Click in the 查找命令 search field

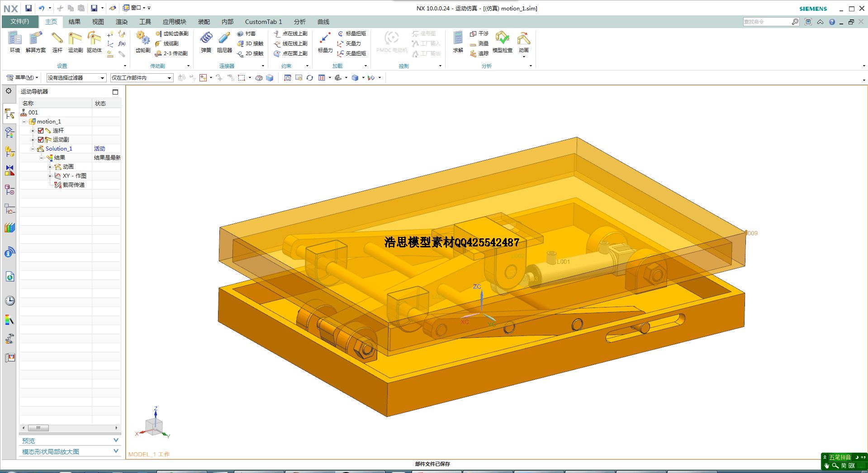click(767, 22)
